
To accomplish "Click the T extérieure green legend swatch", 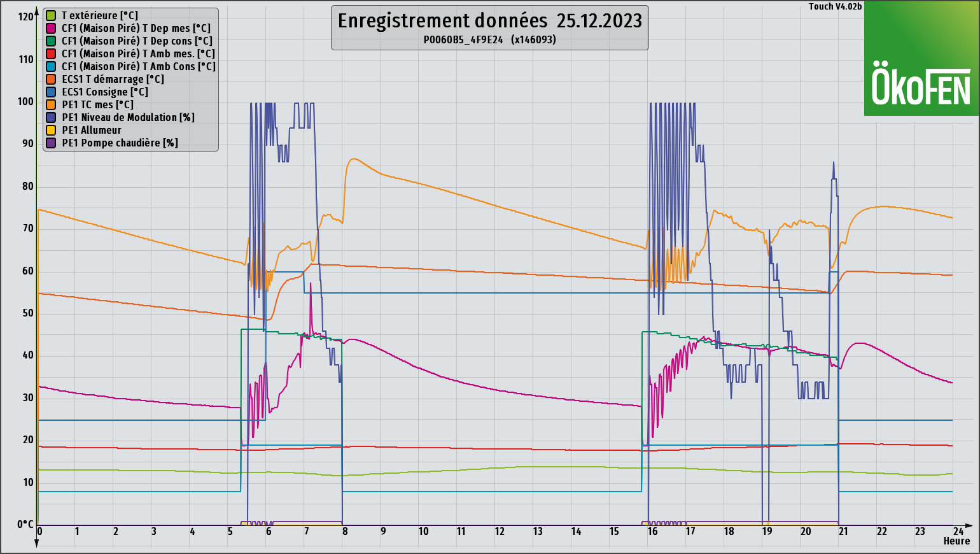I will coord(51,15).
